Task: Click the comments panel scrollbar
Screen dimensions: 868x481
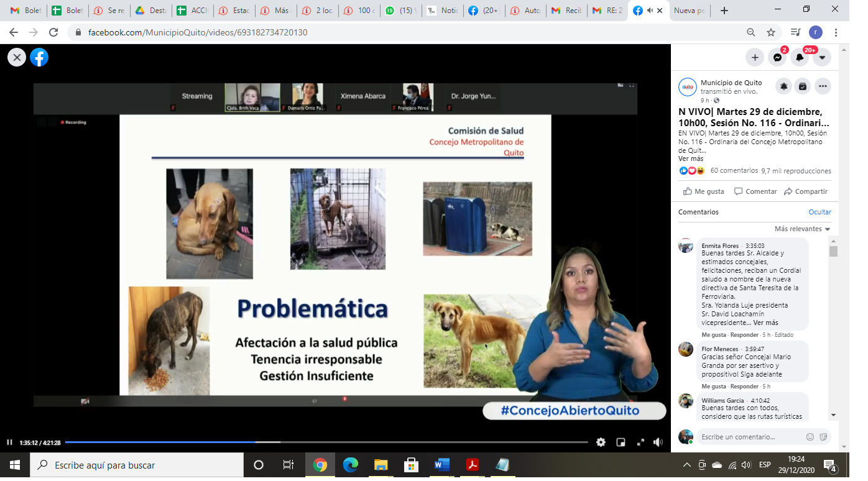Action: click(833, 251)
